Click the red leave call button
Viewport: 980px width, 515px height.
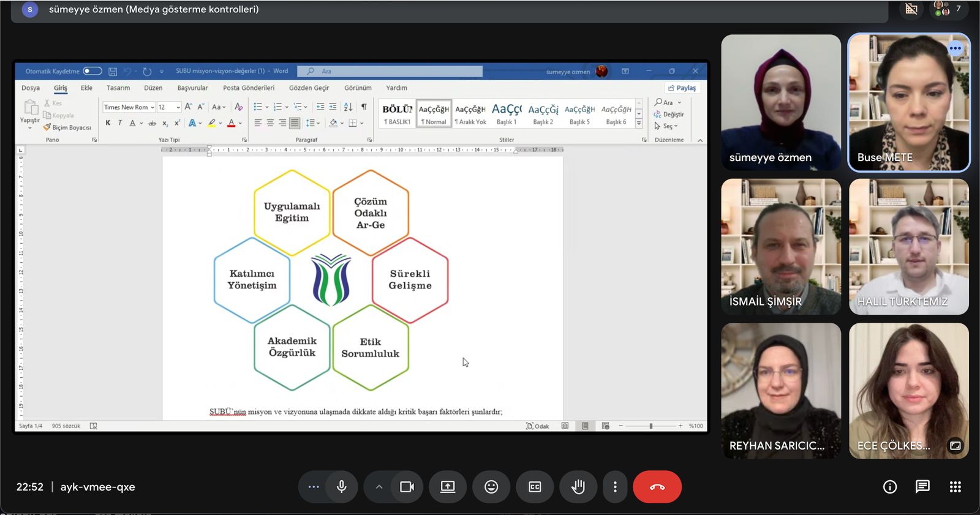657,487
